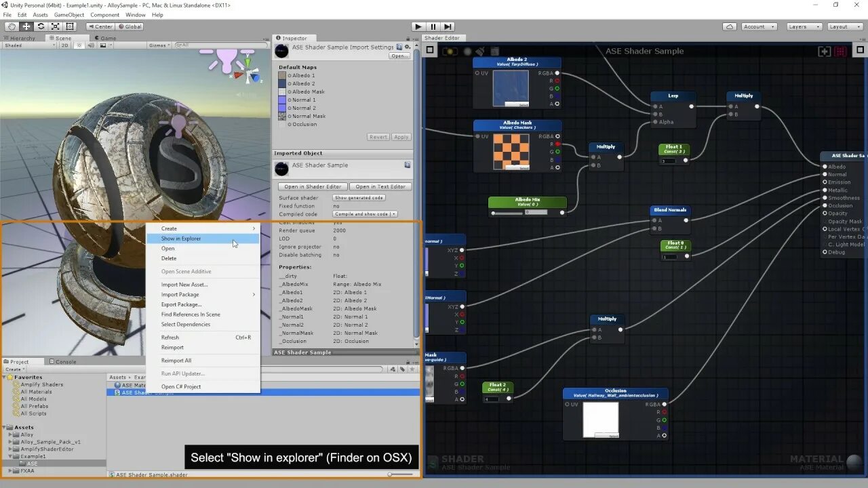Image resolution: width=868 pixels, height=488 pixels.
Task: Open the Create submenu in context menu
Action: 203,228
